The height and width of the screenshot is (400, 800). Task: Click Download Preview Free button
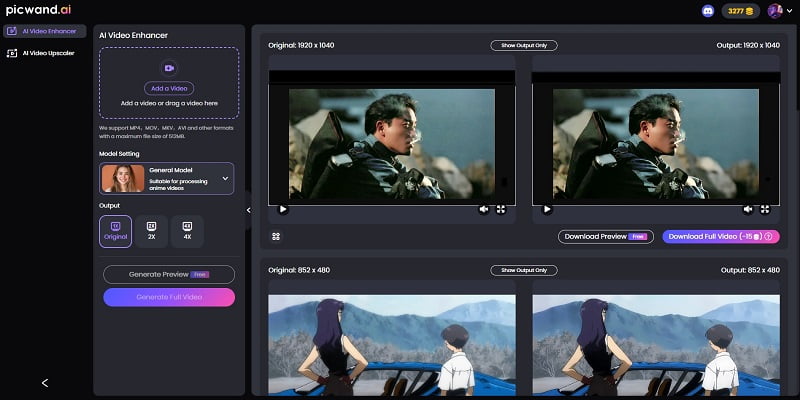(x=606, y=237)
